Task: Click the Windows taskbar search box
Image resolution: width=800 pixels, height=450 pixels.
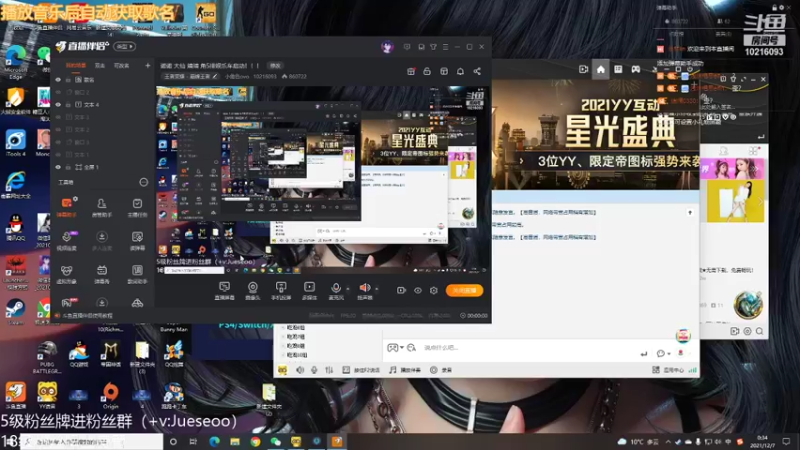Action: [92, 441]
